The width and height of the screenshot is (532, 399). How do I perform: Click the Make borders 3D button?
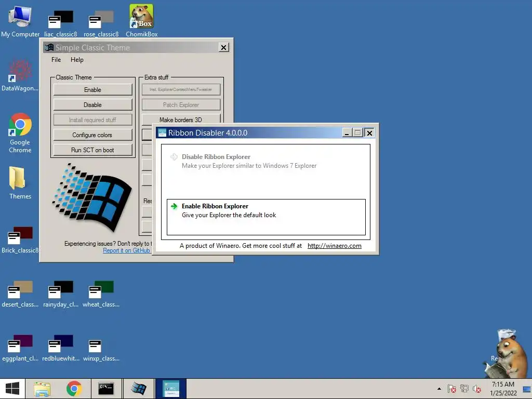click(181, 119)
